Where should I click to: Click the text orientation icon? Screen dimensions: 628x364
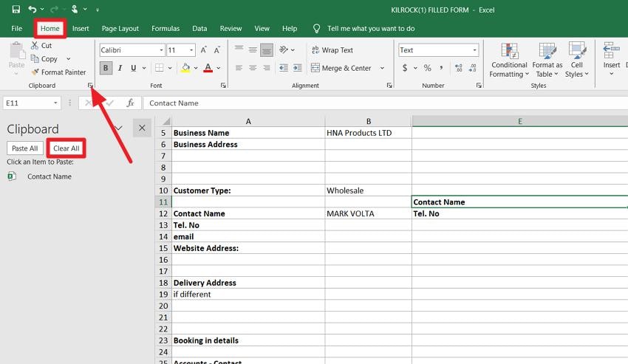tap(284, 49)
